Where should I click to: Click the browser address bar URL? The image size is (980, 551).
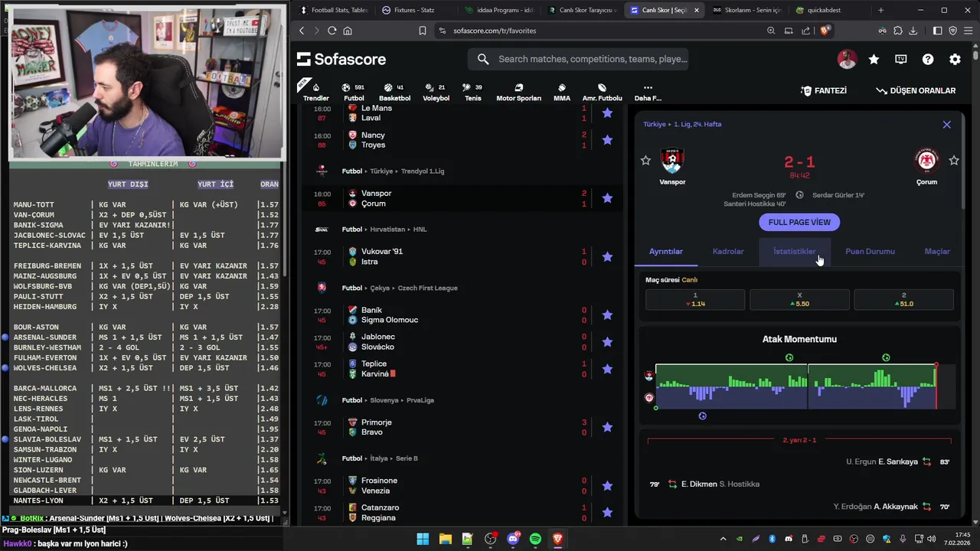click(495, 31)
